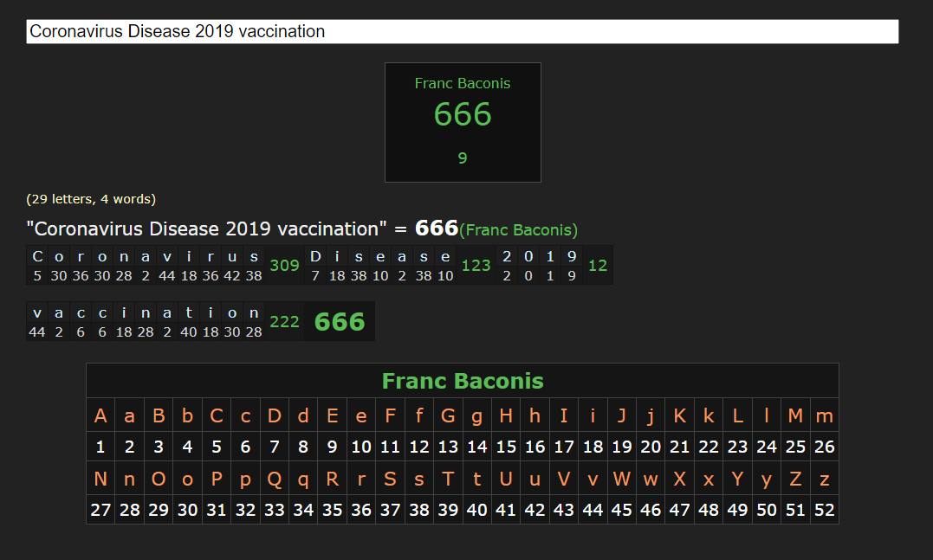Click the capital D in the Disease breakdown
The width and height of the screenshot is (933, 560).
[x=315, y=256]
